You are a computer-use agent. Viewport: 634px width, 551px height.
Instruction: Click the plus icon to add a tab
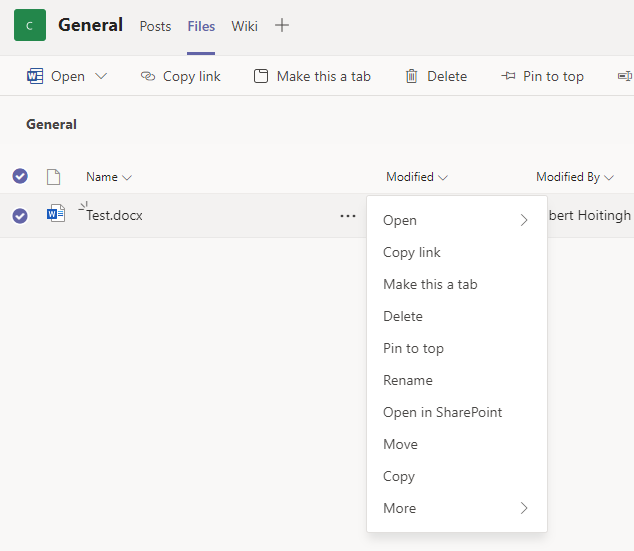click(282, 26)
